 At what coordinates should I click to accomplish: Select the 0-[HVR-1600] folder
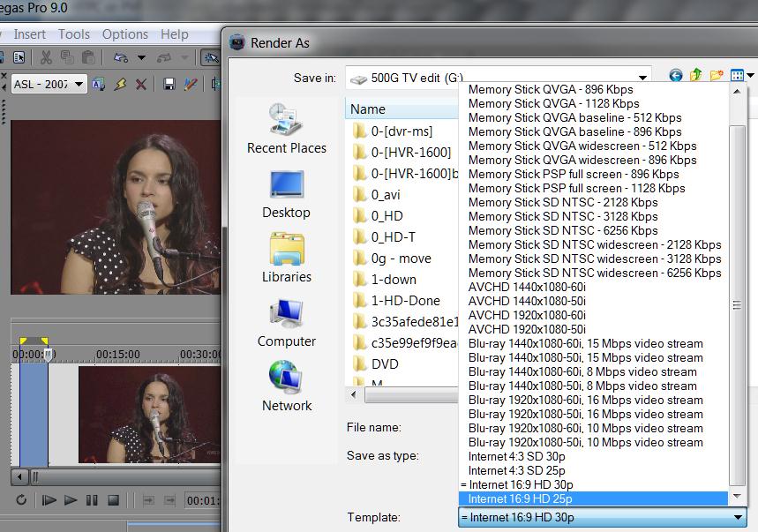click(402, 153)
